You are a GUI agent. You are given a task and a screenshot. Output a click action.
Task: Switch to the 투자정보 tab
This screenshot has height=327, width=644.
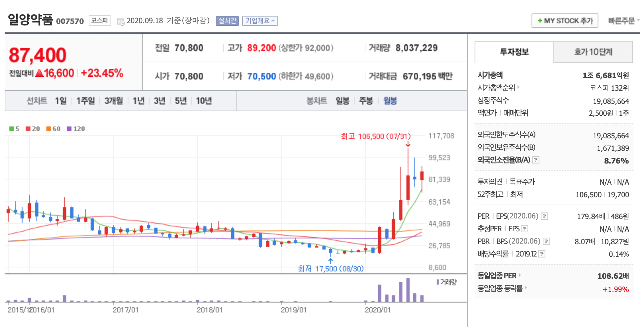click(514, 52)
